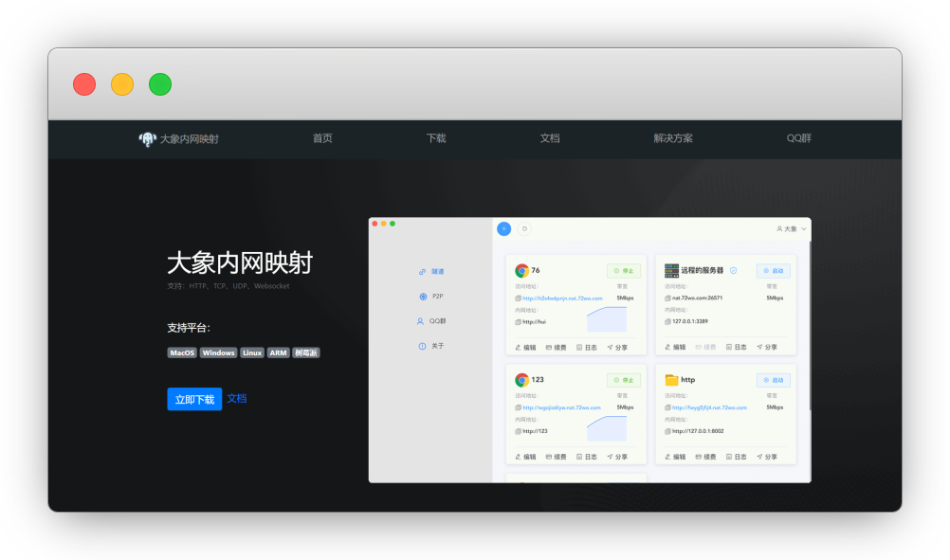Click the blue plus add-tunnel icon
The height and width of the screenshot is (560, 950).
click(503, 228)
